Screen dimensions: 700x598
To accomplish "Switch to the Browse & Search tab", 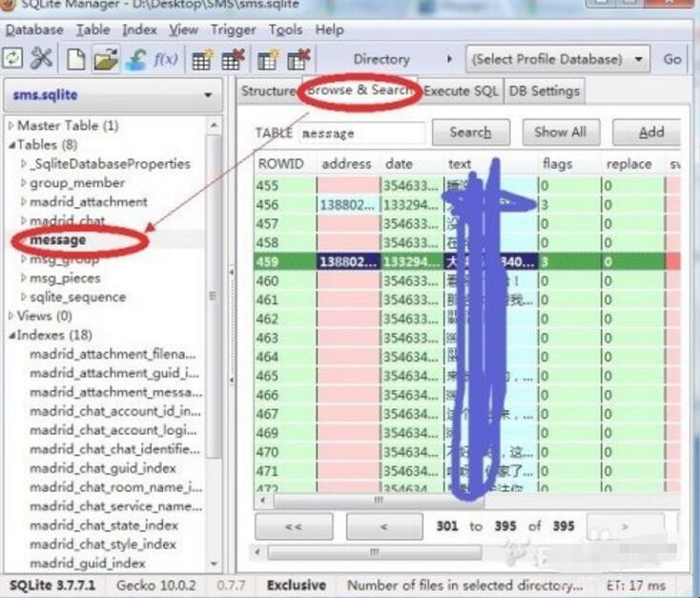I will pos(360,91).
